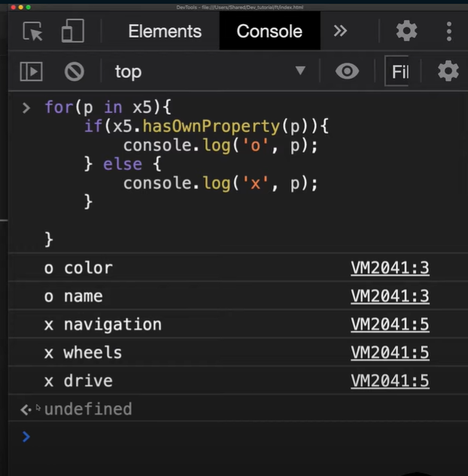Select the 'x drive' log line

(78, 380)
